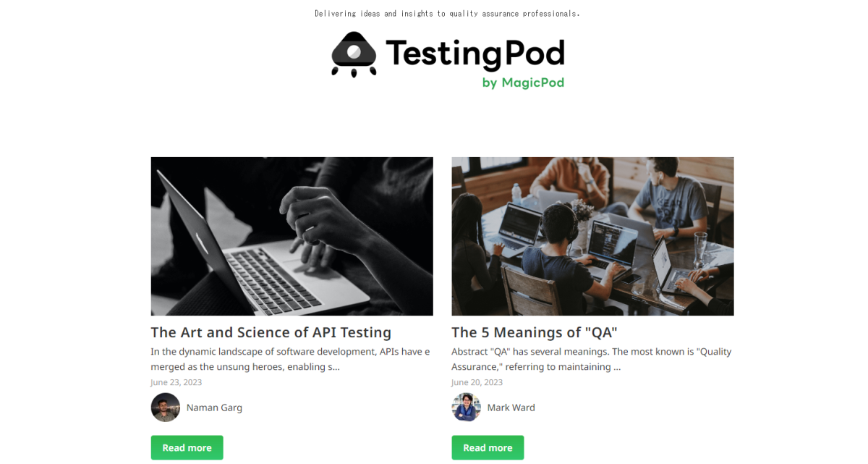This screenshot has height=464, width=868.
Task: Click the June 20, 2023 date label
Action: (x=477, y=382)
